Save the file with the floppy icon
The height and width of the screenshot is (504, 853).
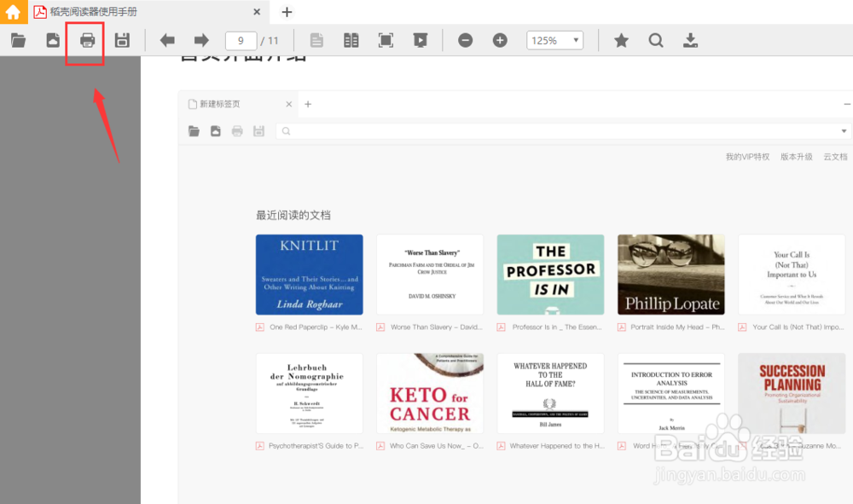click(x=122, y=40)
